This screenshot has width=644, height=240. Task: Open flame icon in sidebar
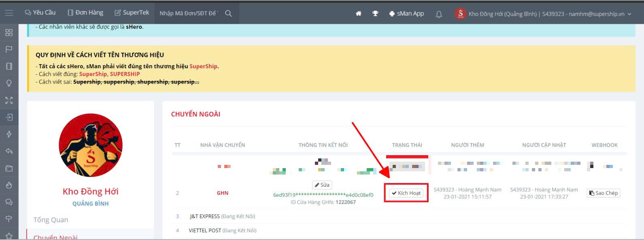click(x=9, y=185)
